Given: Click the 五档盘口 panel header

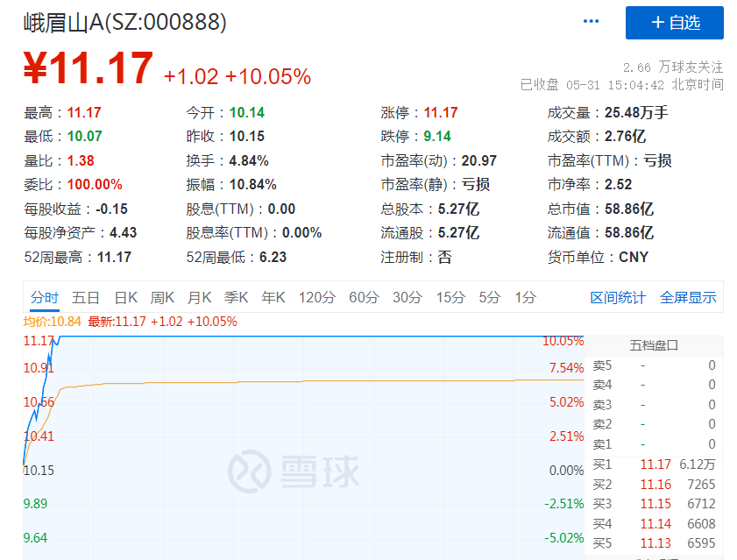Looking at the screenshot, I should [x=654, y=345].
